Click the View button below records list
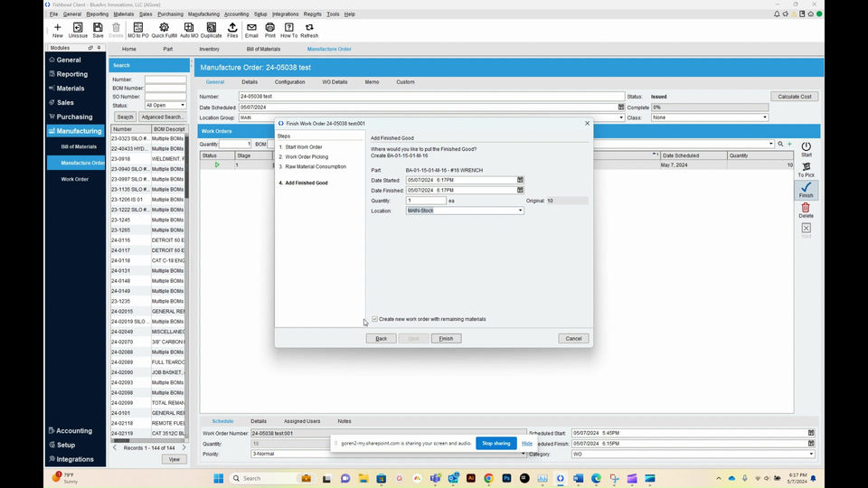This screenshot has height=488, width=868. coord(175,459)
